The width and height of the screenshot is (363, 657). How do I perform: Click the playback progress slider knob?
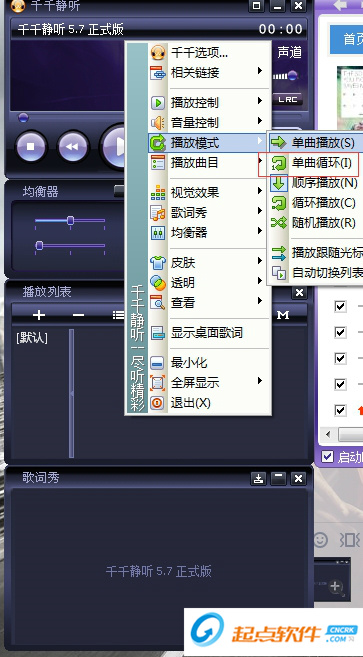point(23,118)
